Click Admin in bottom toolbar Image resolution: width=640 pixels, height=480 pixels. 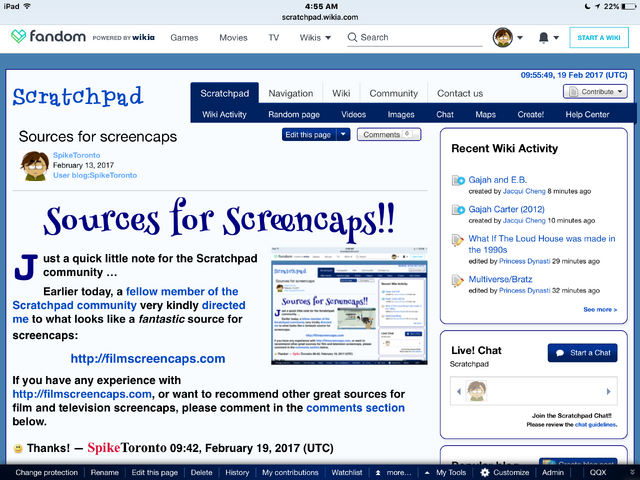coord(553,472)
